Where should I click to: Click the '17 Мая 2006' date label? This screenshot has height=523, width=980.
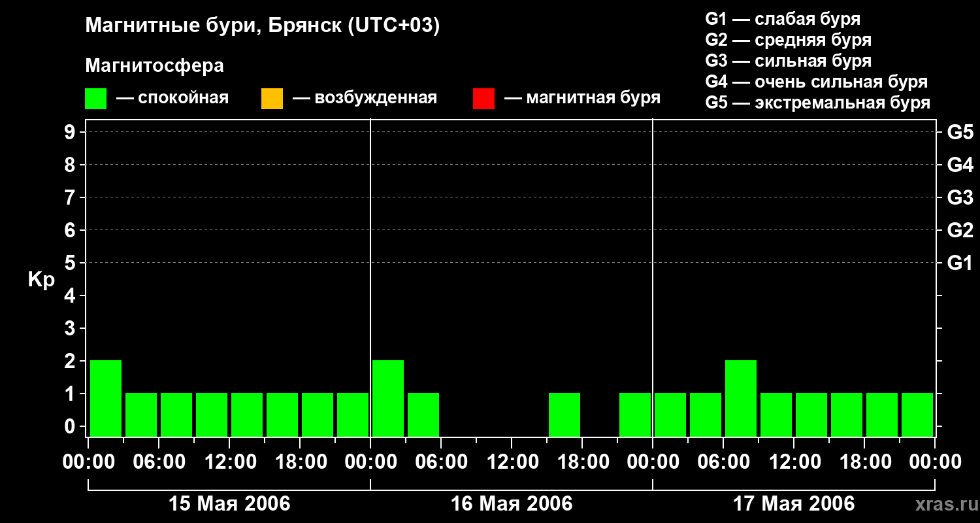click(794, 503)
